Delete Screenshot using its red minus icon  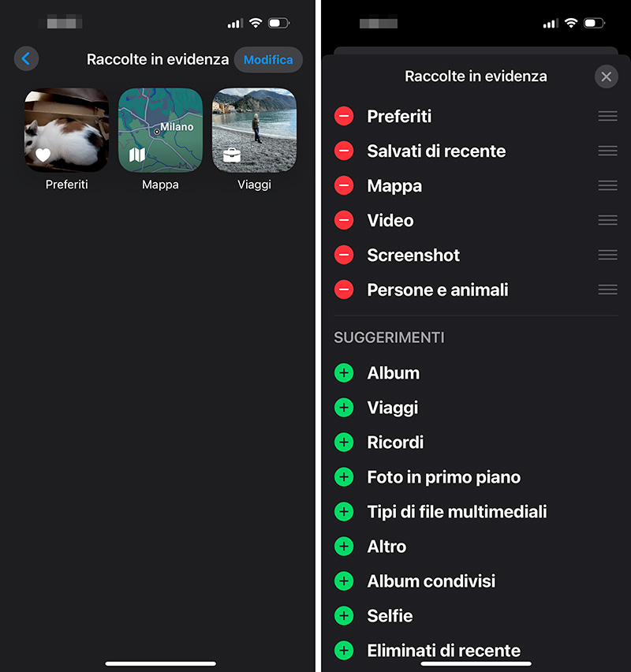pyautogui.click(x=344, y=256)
